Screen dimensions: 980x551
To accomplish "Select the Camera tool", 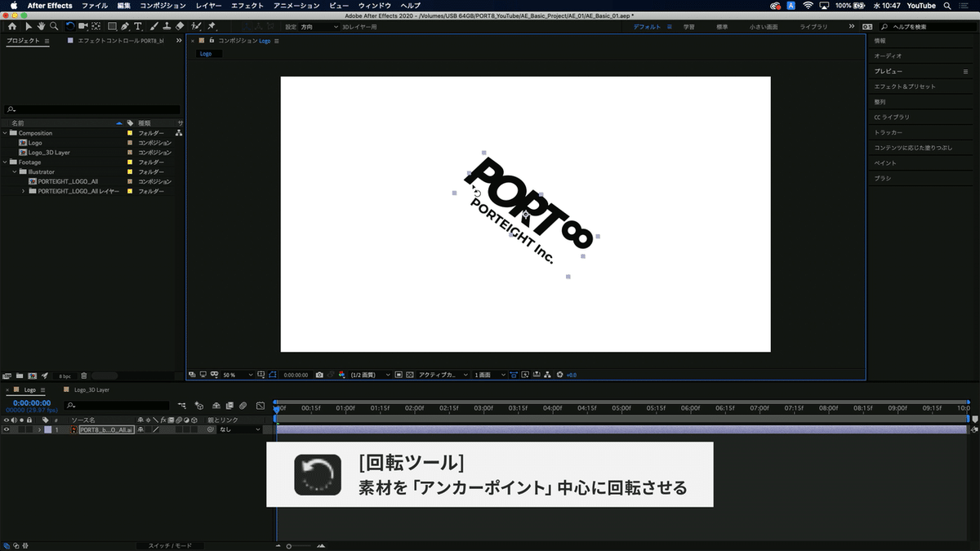I will tap(82, 27).
